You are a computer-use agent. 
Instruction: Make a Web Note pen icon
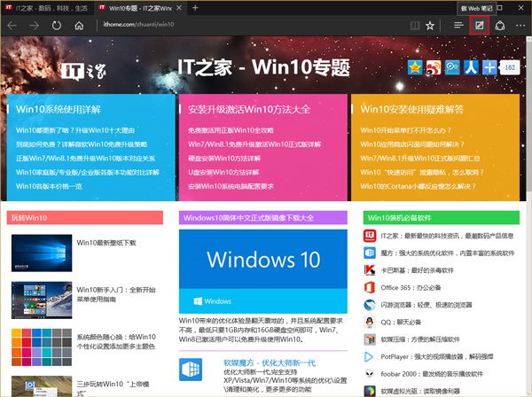(479, 26)
